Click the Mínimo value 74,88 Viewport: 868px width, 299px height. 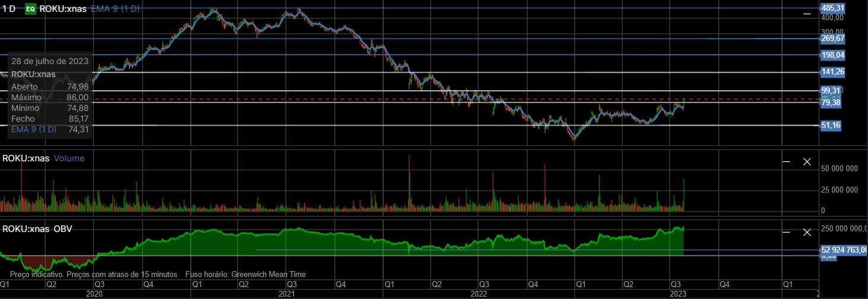pyautogui.click(x=78, y=108)
